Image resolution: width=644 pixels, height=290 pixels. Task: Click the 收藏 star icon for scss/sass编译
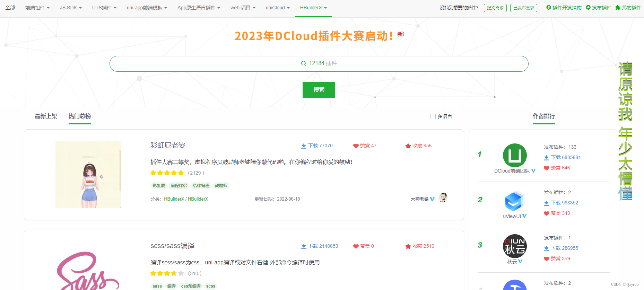click(x=408, y=246)
